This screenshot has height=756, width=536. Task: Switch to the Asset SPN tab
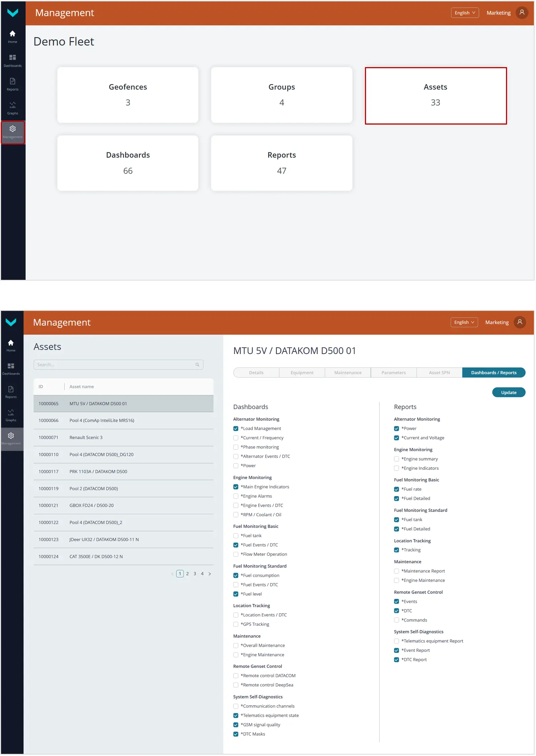click(439, 373)
